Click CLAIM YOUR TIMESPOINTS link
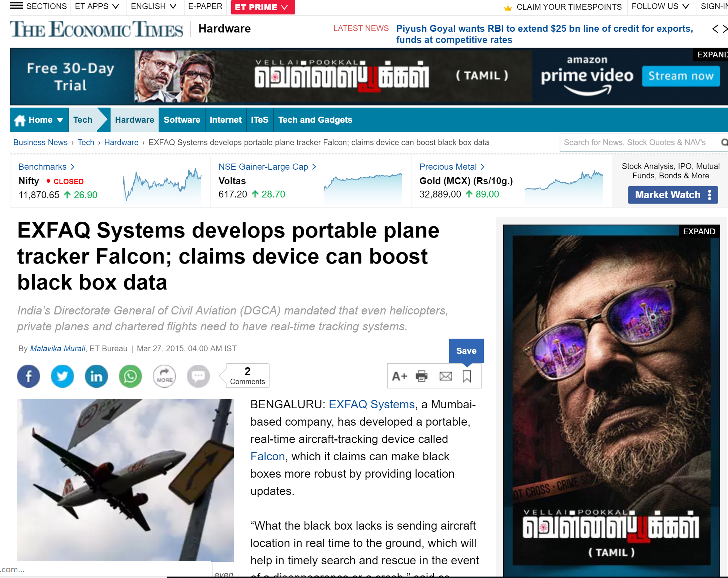The height and width of the screenshot is (578, 728). (x=569, y=7)
